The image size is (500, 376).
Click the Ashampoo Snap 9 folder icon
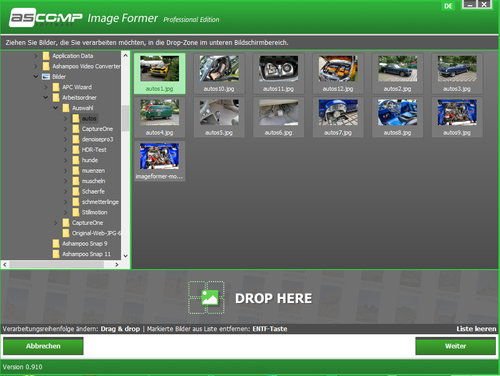pos(56,244)
